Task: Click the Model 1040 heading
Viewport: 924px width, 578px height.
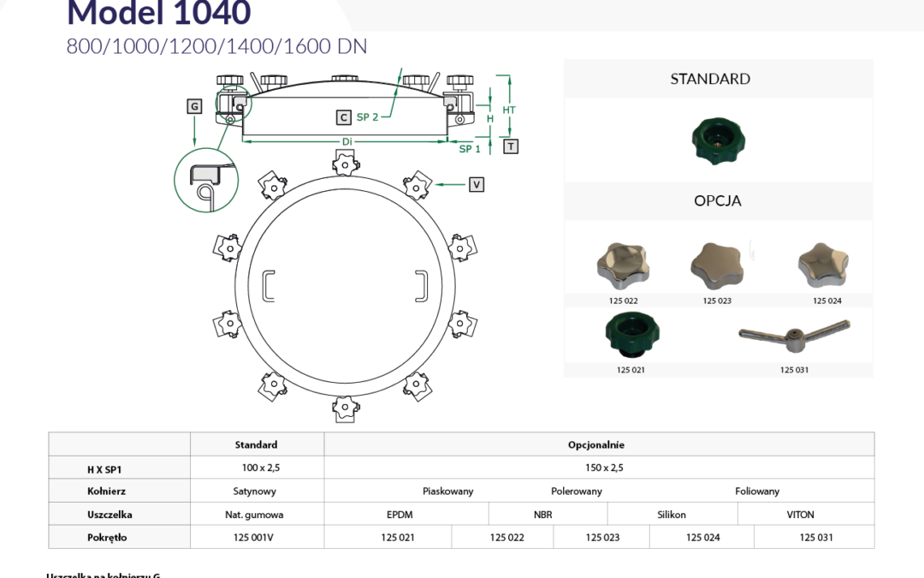Action: click(159, 13)
